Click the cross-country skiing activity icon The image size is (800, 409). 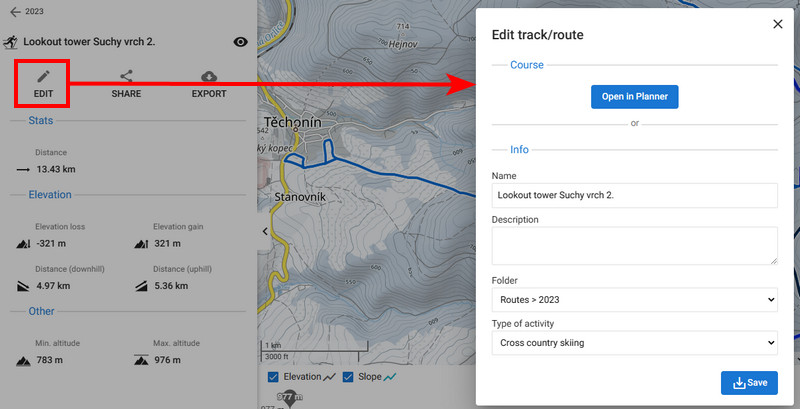tap(11, 43)
